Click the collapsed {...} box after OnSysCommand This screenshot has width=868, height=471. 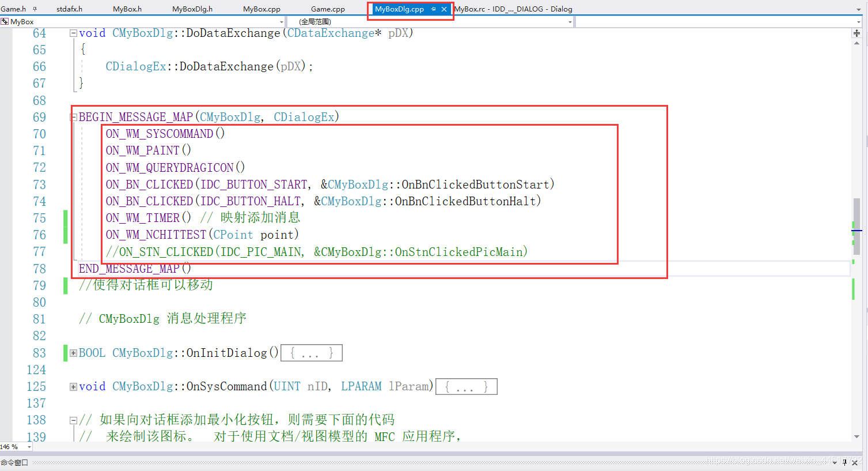pos(467,386)
